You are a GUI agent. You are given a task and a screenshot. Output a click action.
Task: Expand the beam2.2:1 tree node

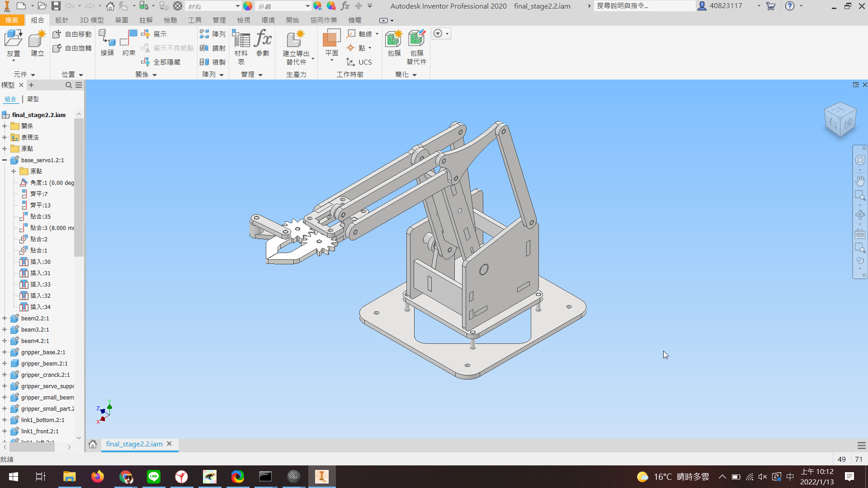(5, 318)
